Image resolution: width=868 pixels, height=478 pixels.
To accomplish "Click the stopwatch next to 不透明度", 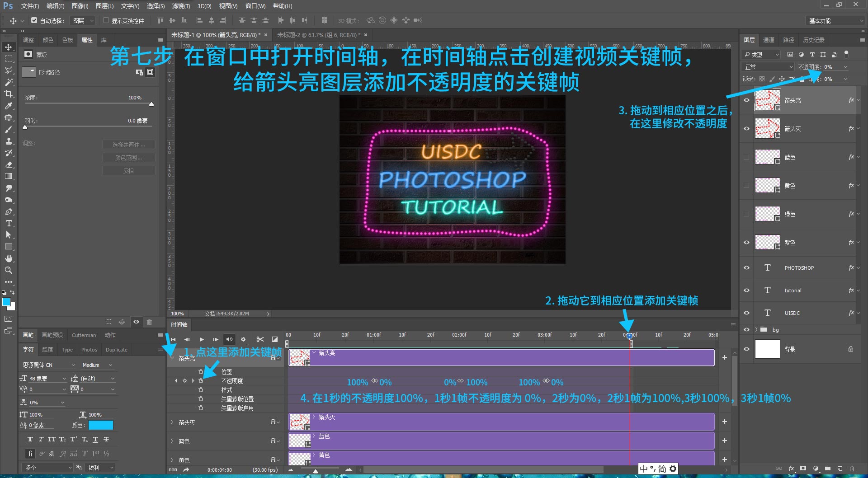I will (201, 381).
